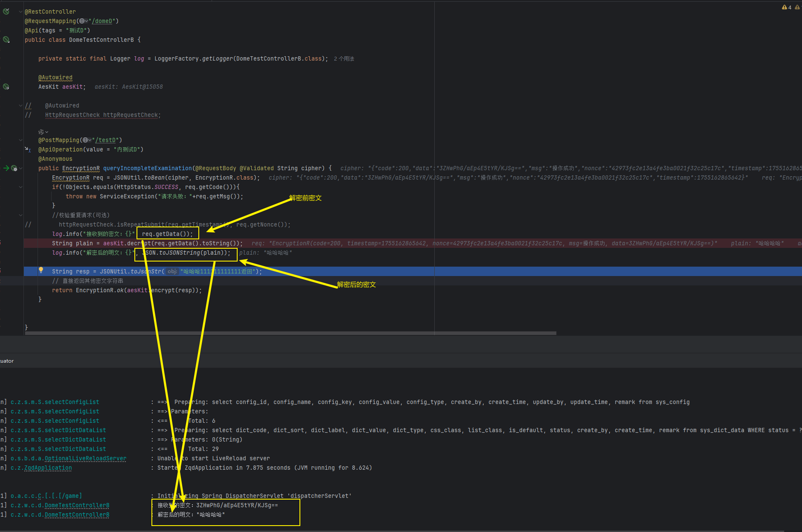Click the commented HttpRequestCheck httpRequestCheck line
The image size is (802, 532).
tap(103, 115)
